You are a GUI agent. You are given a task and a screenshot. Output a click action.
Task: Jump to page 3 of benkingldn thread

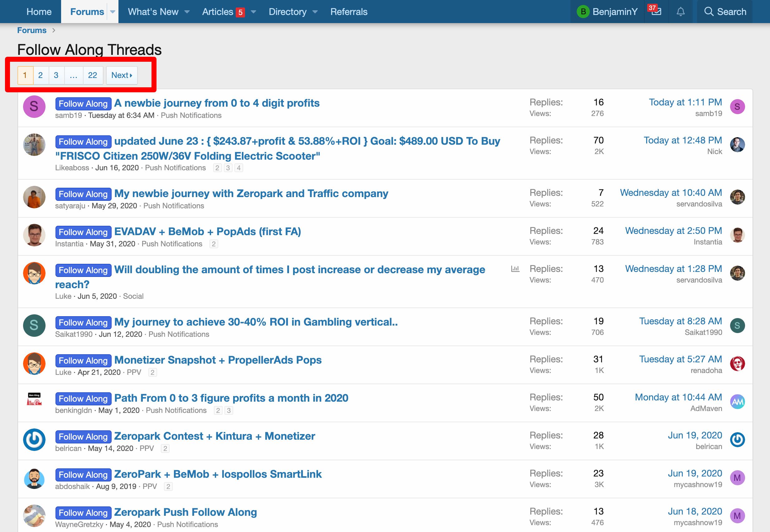point(229,410)
